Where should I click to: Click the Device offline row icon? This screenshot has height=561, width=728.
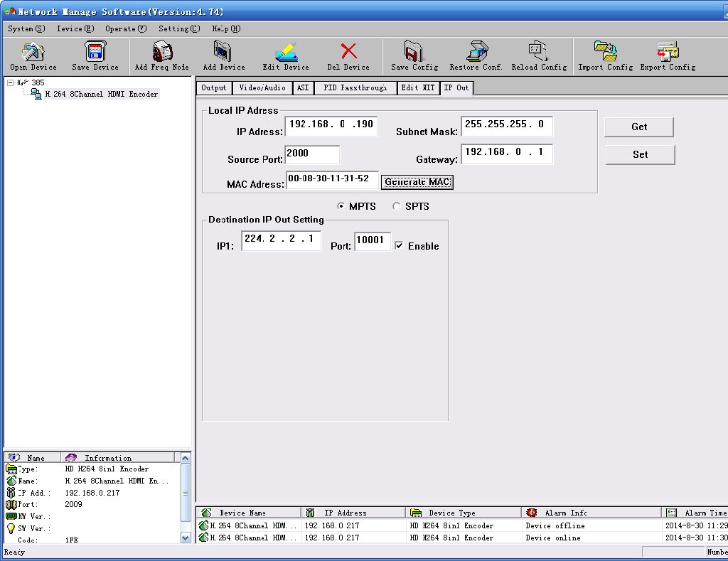pyautogui.click(x=203, y=525)
